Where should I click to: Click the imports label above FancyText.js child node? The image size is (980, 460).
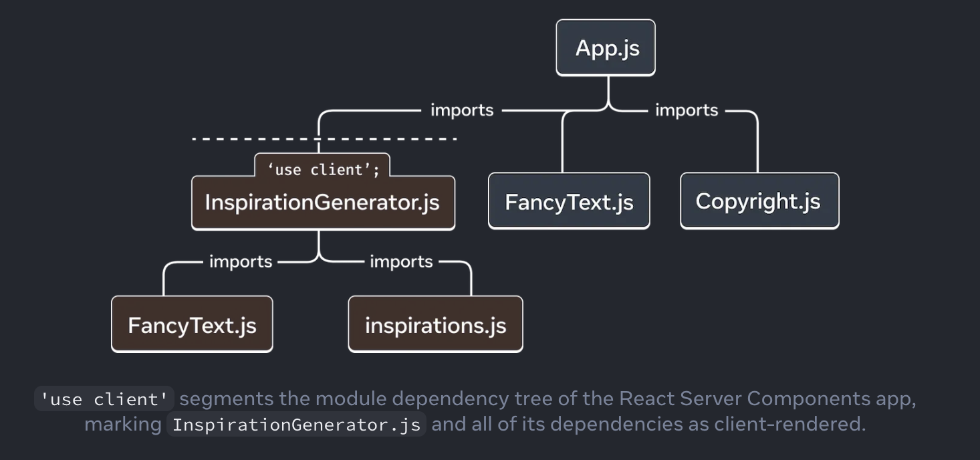point(240,261)
